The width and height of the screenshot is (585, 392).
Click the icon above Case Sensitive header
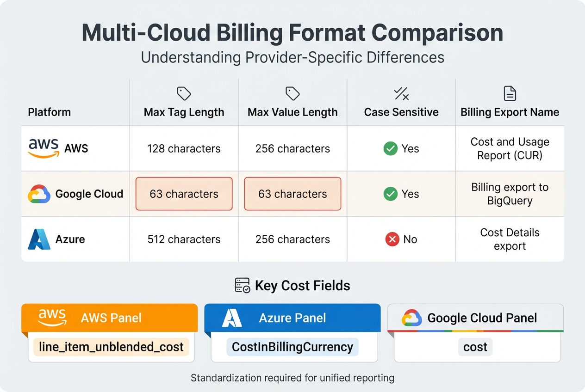401,94
